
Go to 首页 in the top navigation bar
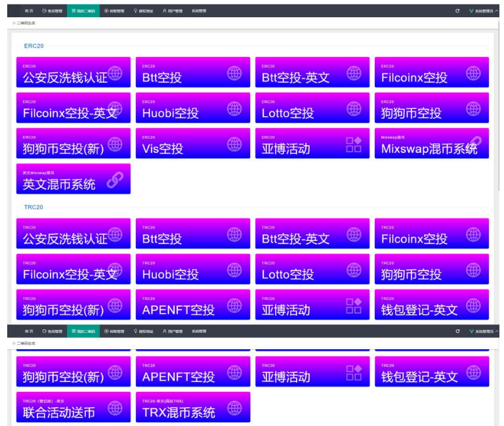(x=28, y=11)
